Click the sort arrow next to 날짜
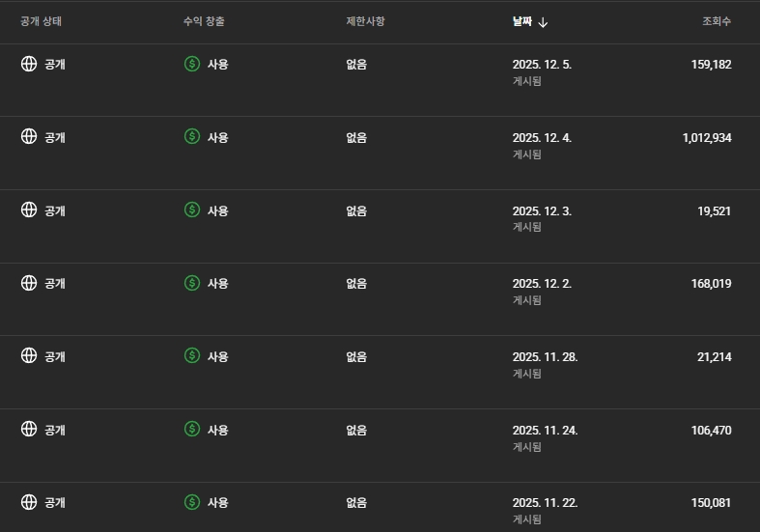 click(543, 22)
